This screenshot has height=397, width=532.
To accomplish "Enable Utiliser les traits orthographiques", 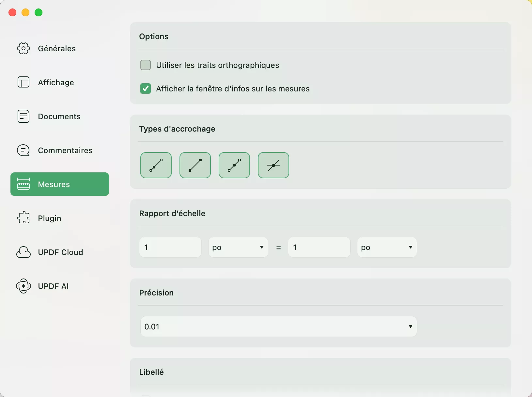I will pyautogui.click(x=146, y=65).
